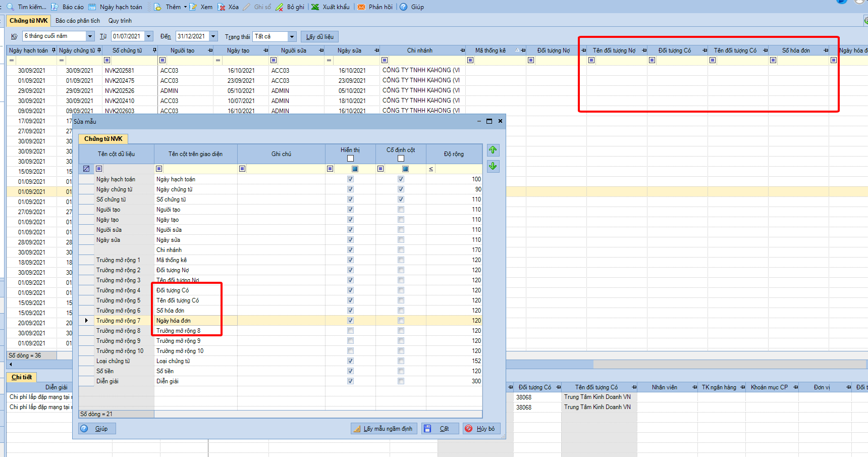The width and height of the screenshot is (868, 457).
Task: Click the Phản hồi feedback envelope icon
Action: pos(361,7)
